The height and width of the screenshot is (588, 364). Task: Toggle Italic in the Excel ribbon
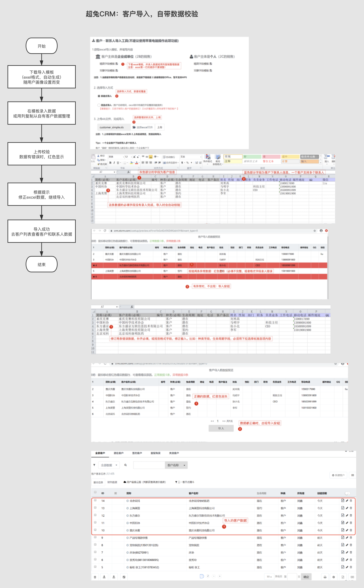pos(114,163)
